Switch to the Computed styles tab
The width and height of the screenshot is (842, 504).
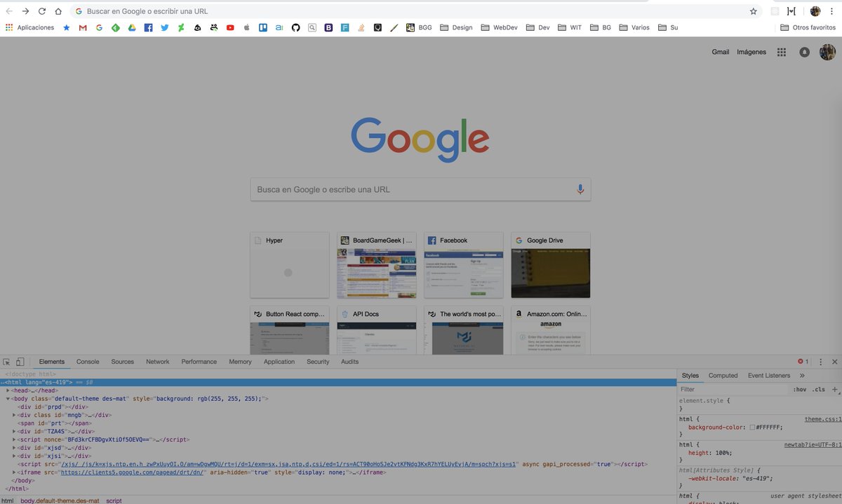723,376
